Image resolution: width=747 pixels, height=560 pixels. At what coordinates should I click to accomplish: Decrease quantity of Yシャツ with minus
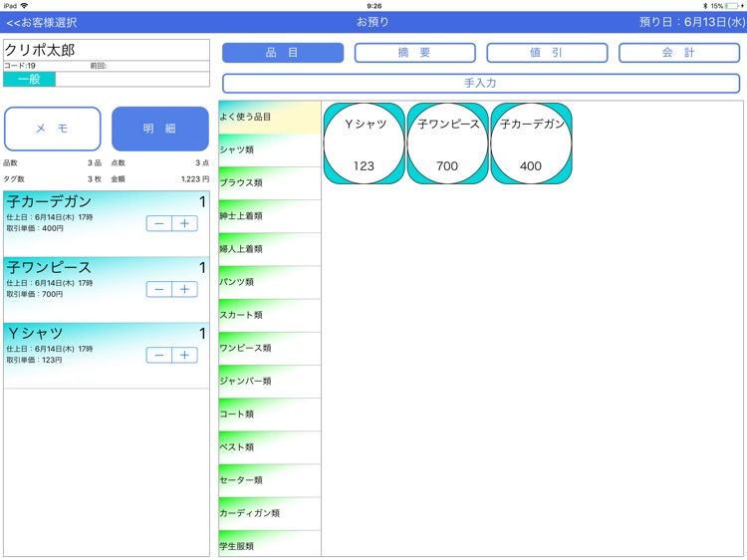coord(159,355)
